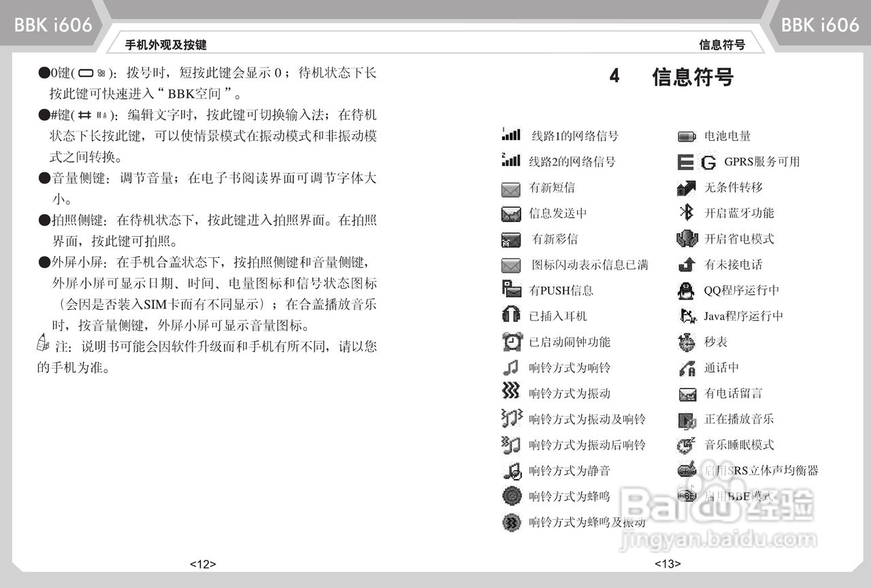Viewport: 871px width, 588px height.
Task: Click the BBK i606 label at top right
Action: (x=820, y=26)
